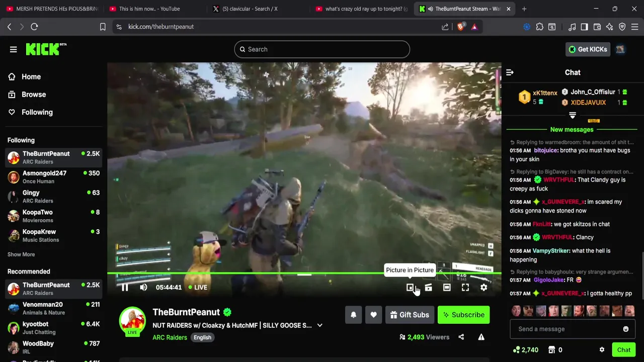The image size is (644, 362).
Task: Expand stream title details chevron
Action: pyautogui.click(x=319, y=325)
